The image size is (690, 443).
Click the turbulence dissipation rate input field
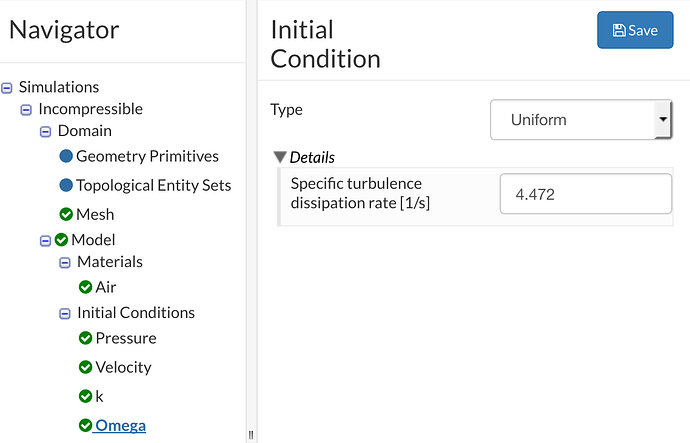click(585, 194)
